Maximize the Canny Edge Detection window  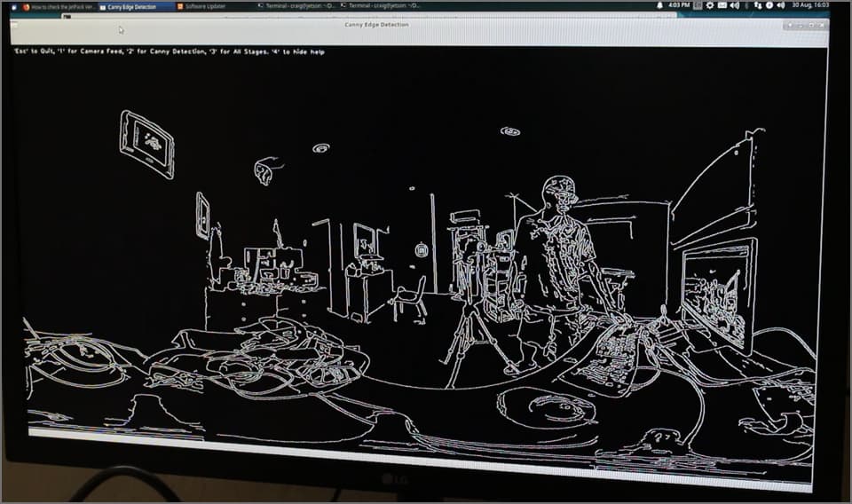click(x=811, y=26)
